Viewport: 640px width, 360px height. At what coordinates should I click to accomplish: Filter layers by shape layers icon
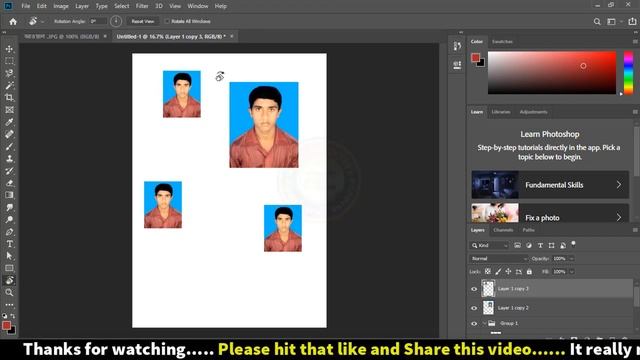551,245
